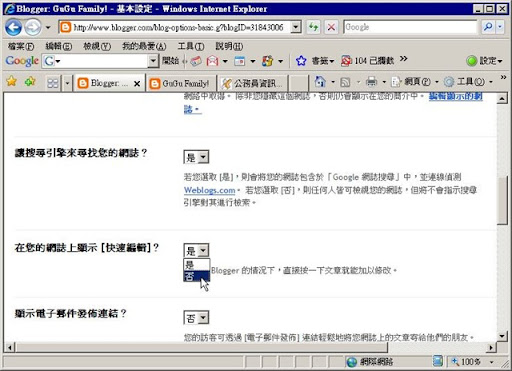Click the horizontal scrollbar right arrow
This screenshot has height=371, width=512.
(x=490, y=348)
